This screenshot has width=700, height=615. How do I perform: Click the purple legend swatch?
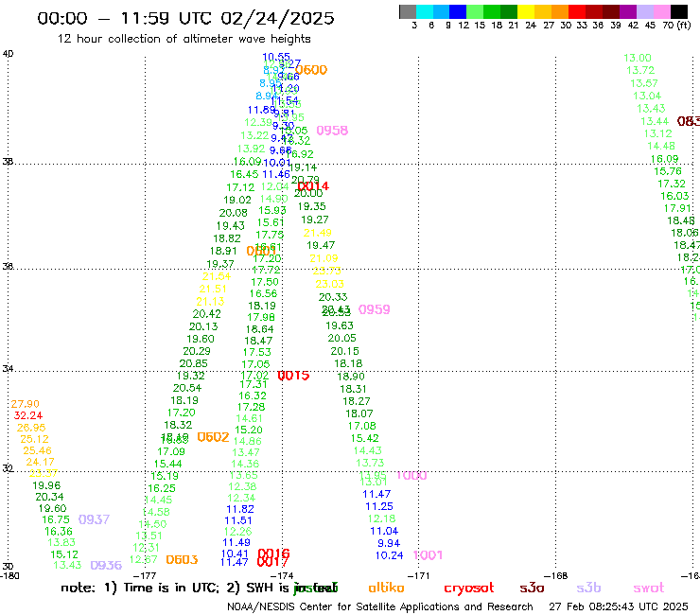[x=628, y=11]
